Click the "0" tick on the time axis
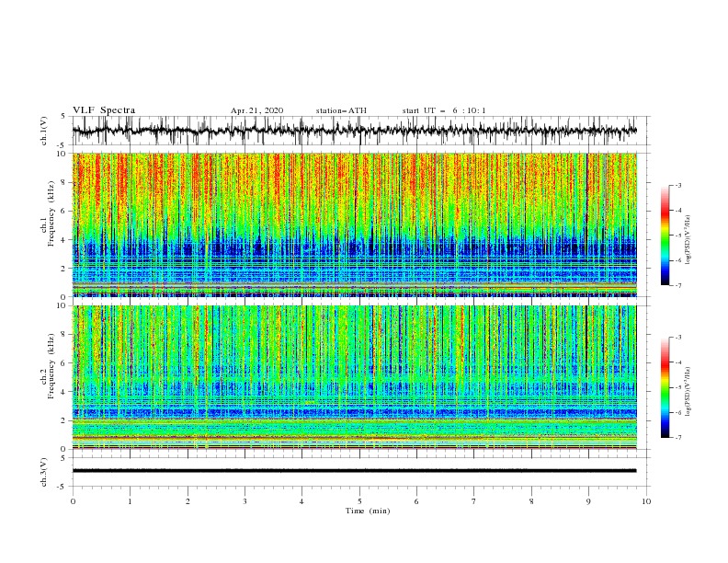Screen dimensions: 728x563 pos(73,501)
